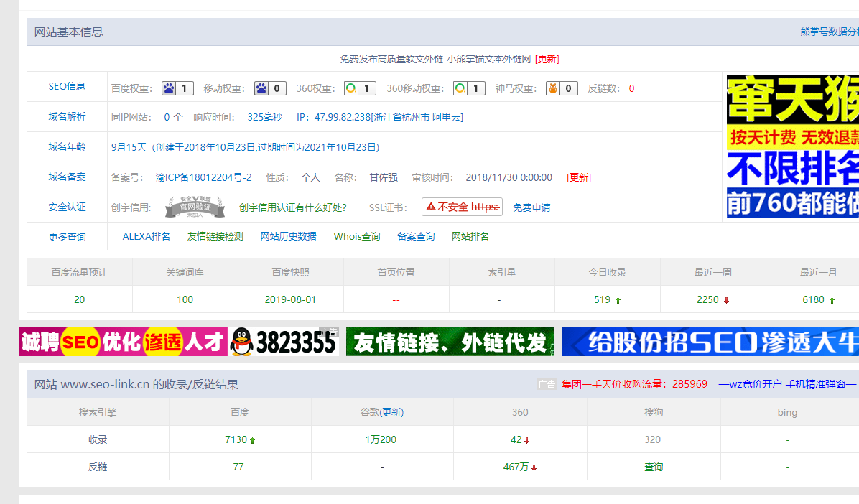The height and width of the screenshot is (504, 859).
Task: Click the Shenma weight badge
Action: (x=562, y=88)
